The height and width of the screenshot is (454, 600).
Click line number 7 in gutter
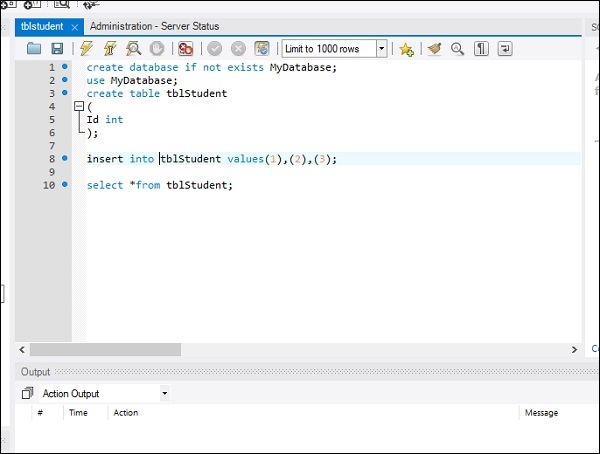point(52,145)
